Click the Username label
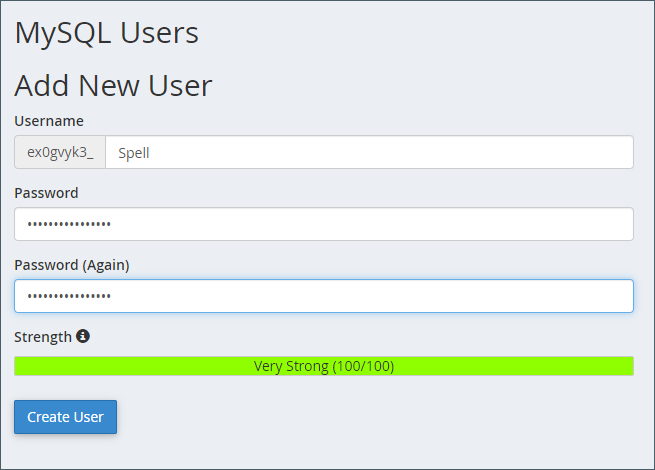The width and height of the screenshot is (655, 470). tap(49, 121)
